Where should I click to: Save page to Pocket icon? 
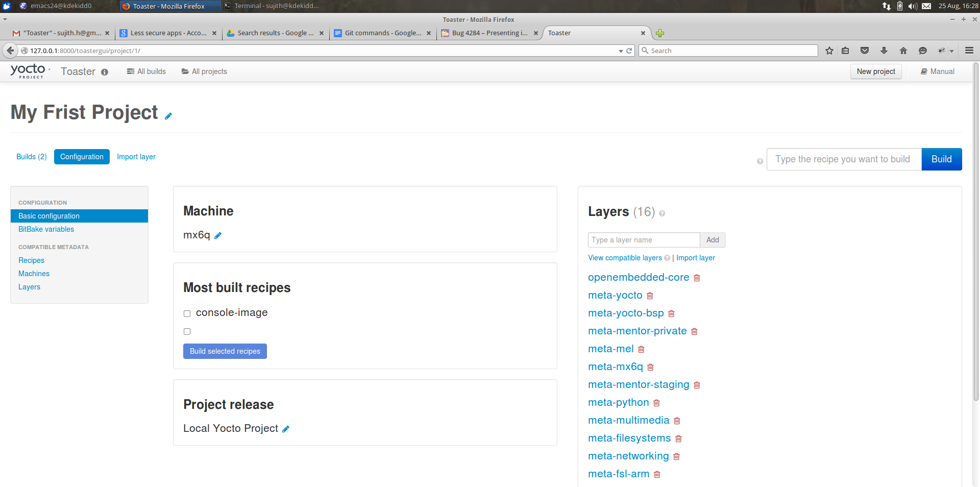865,51
